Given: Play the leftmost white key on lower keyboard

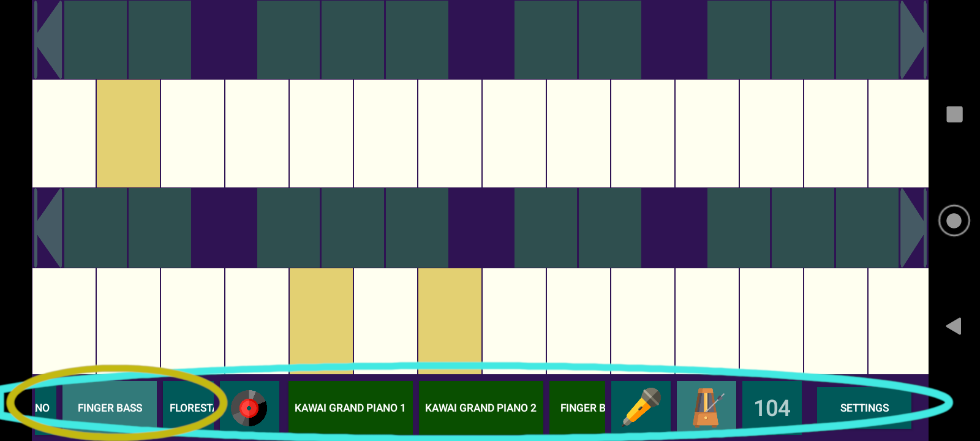Looking at the screenshot, I should (64, 321).
